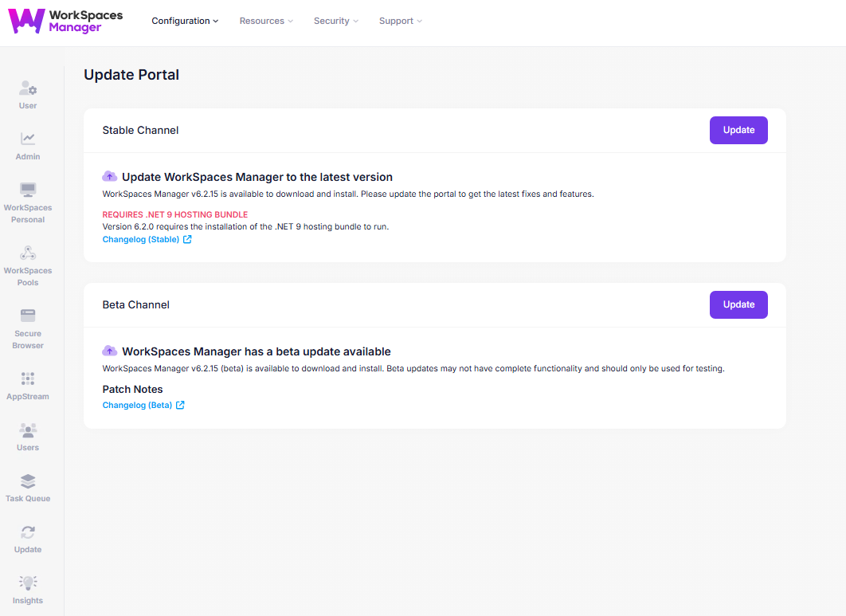Click the Beta Channel card heading
846x616 pixels.
(136, 304)
